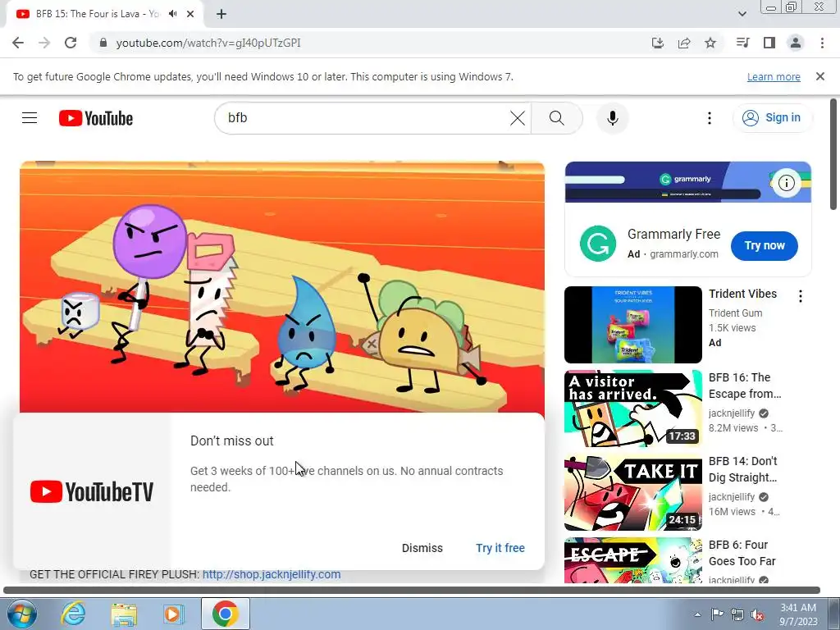Open network tray icon
This screenshot has width=840, height=630.
coord(737,614)
